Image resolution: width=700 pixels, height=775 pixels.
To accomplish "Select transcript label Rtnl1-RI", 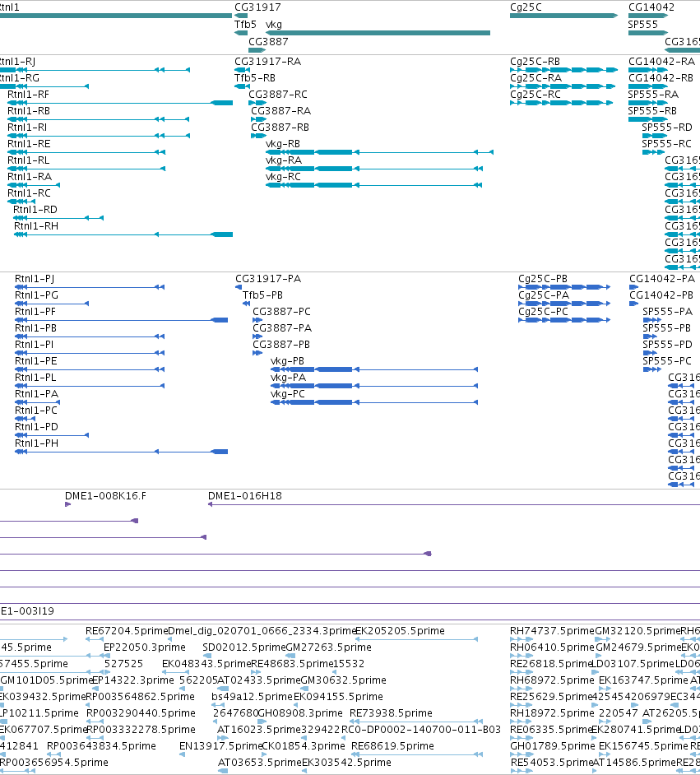I will click(27, 127).
